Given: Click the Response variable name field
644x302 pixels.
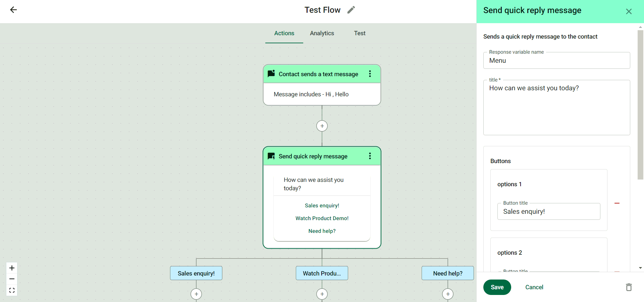Looking at the screenshot, I should [556, 61].
